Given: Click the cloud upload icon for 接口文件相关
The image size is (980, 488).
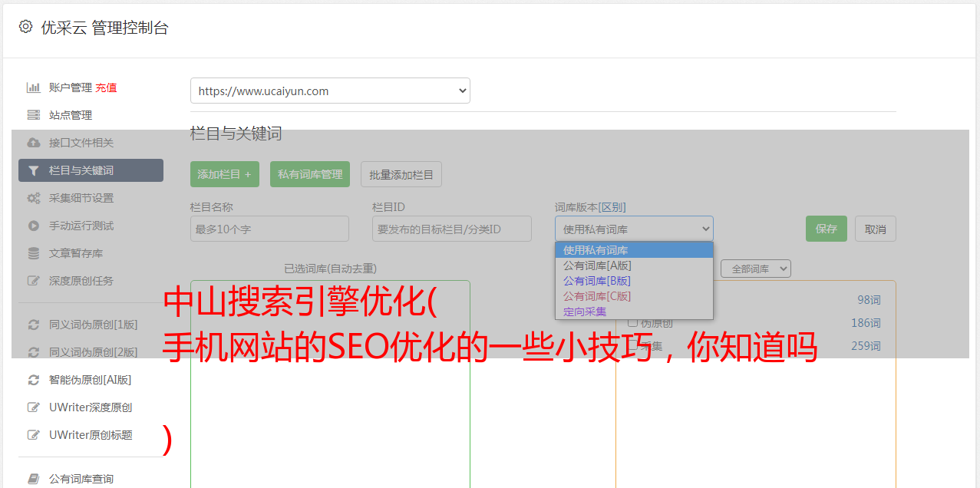Looking at the screenshot, I should click(33, 143).
